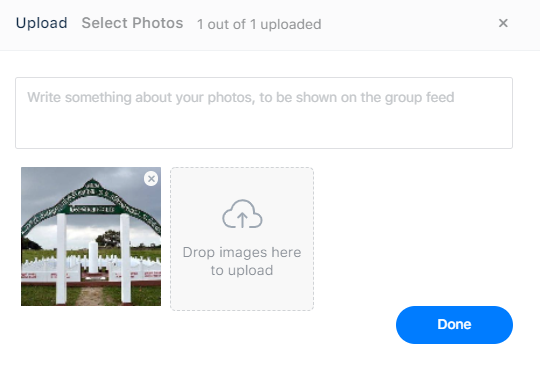Click the cloud upload arrow icon

[242, 214]
